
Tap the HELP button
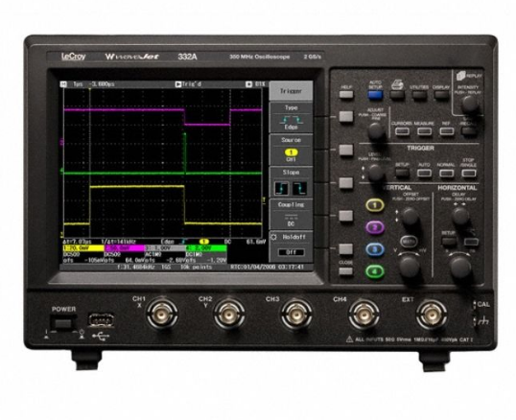pyautogui.click(x=346, y=95)
